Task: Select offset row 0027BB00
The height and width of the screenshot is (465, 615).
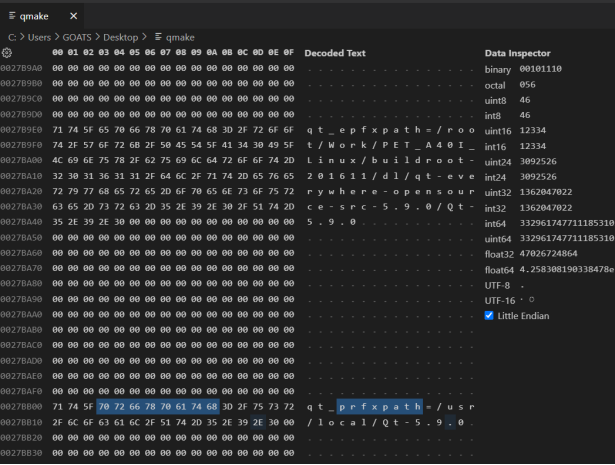Action: pyautogui.click(x=22, y=407)
